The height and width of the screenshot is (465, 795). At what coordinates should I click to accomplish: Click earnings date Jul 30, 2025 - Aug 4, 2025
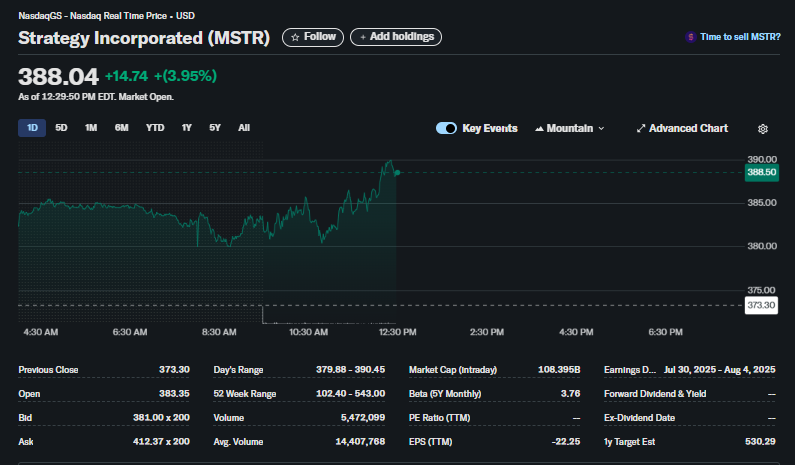pos(719,370)
